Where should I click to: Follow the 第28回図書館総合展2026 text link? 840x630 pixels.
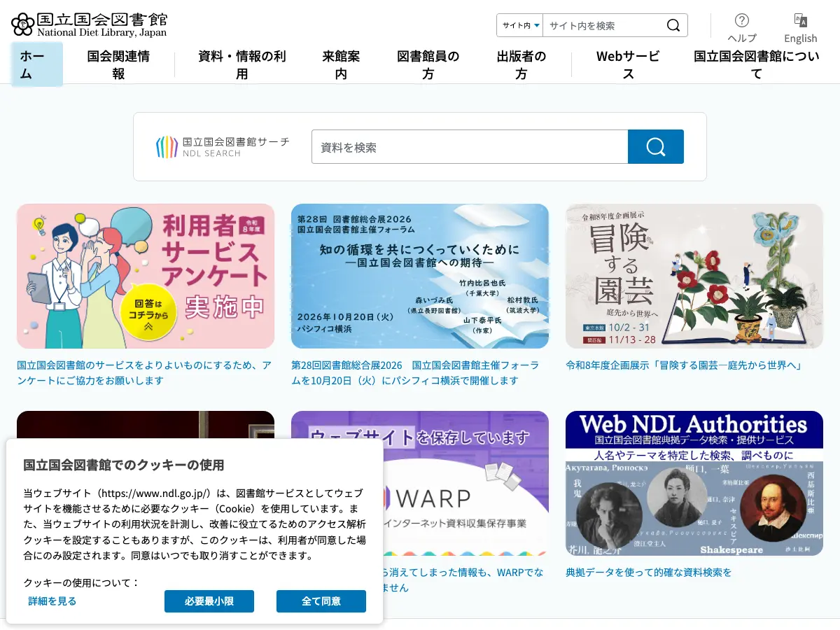coord(416,373)
